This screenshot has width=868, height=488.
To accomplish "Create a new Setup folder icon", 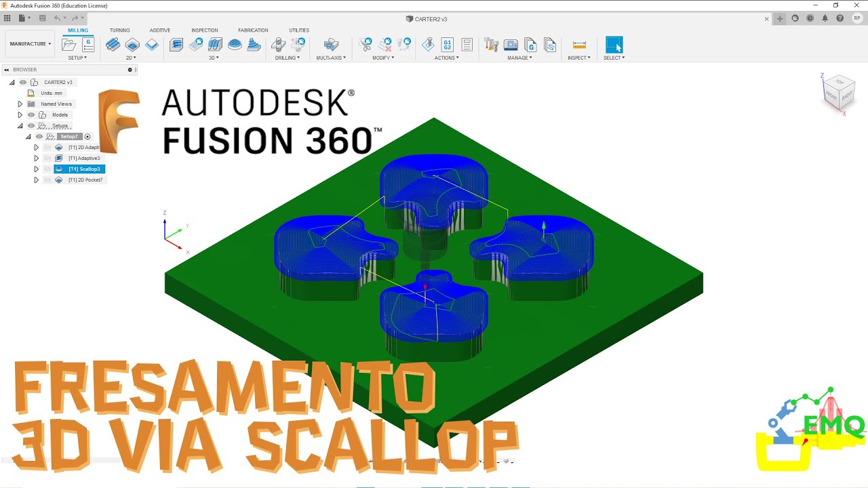I will tap(69, 45).
